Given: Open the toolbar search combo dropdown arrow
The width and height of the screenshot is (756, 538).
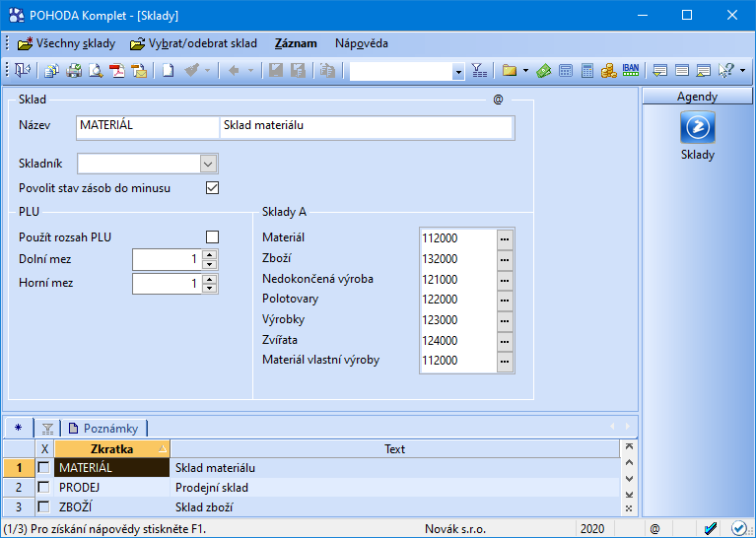Looking at the screenshot, I should 458,71.
